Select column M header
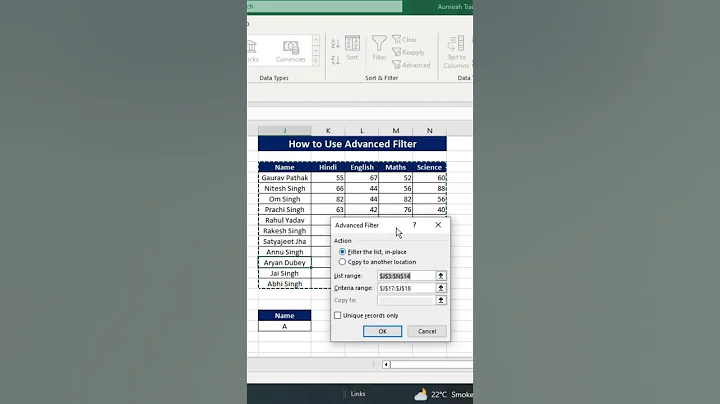 pyautogui.click(x=396, y=131)
